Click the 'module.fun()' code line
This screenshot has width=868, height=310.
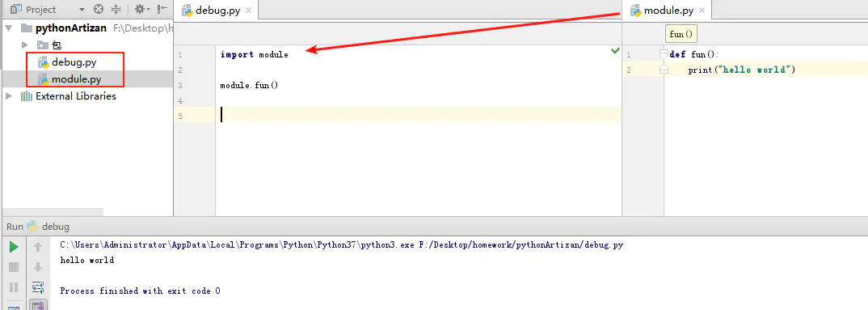(x=249, y=86)
